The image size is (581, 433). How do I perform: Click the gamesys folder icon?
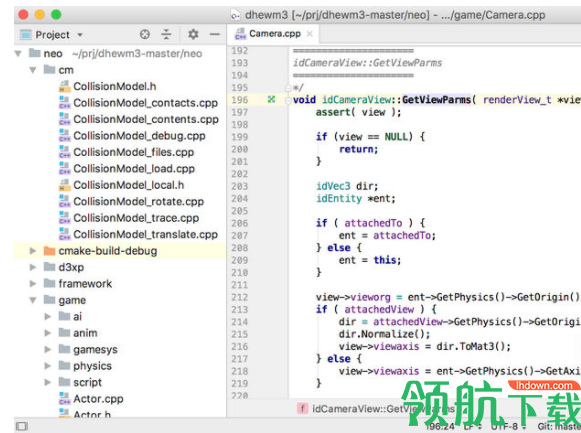click(x=64, y=349)
